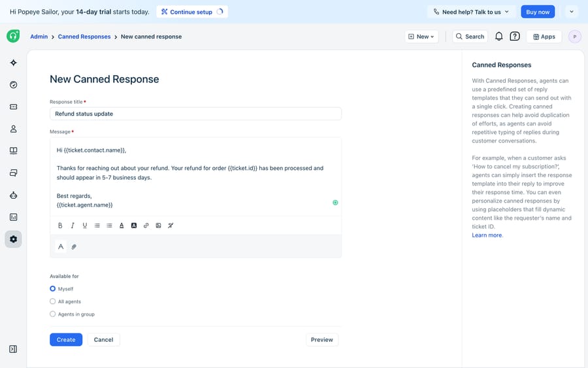The height and width of the screenshot is (368, 588).
Task: Open background highlight color picker
Action: [x=134, y=226]
